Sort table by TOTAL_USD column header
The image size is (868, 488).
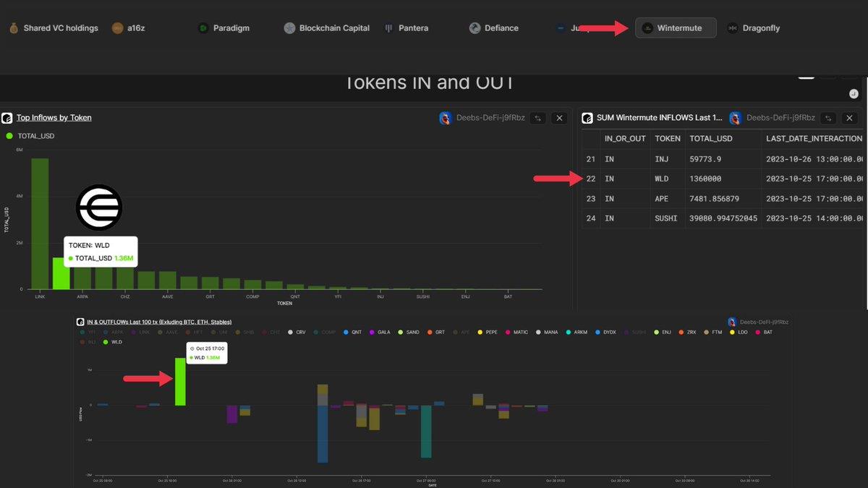tap(711, 138)
